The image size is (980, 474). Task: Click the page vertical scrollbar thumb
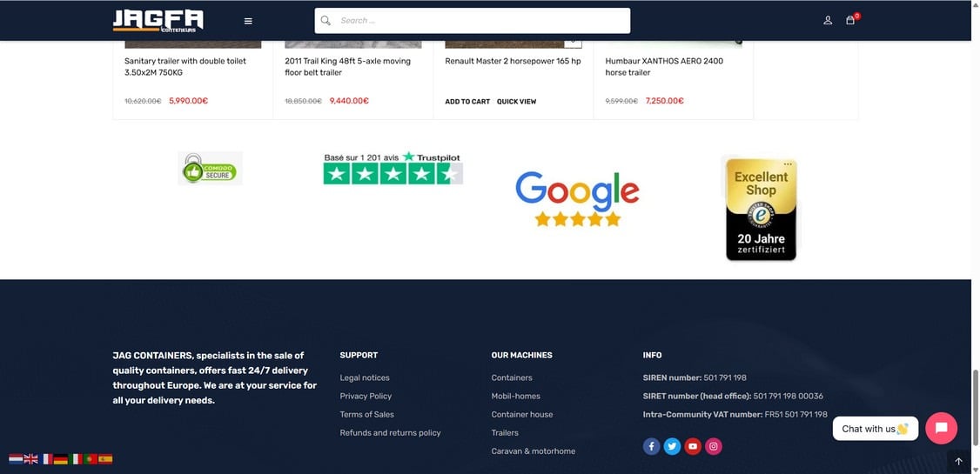(975, 409)
